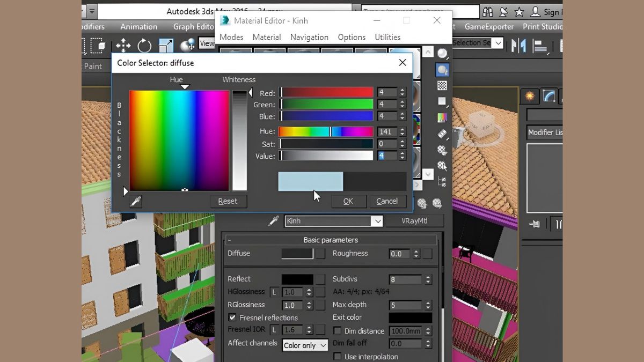Click the Diffuse map slot button

pos(320,254)
